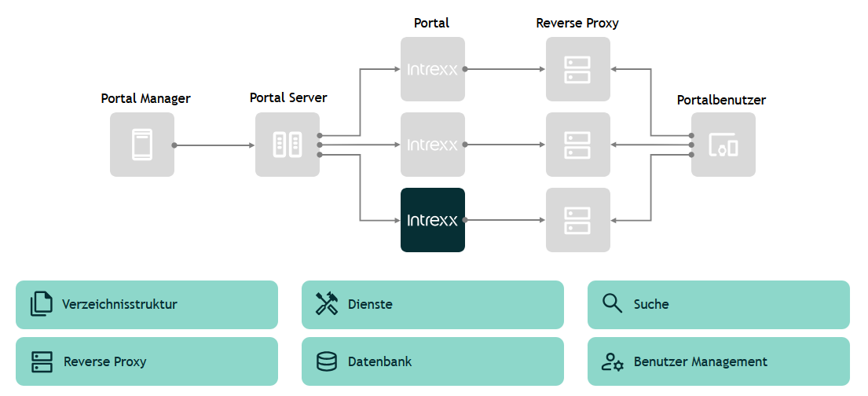The image size is (868, 396).
Task: Click the Portal Manager device icon
Action: coord(141,145)
